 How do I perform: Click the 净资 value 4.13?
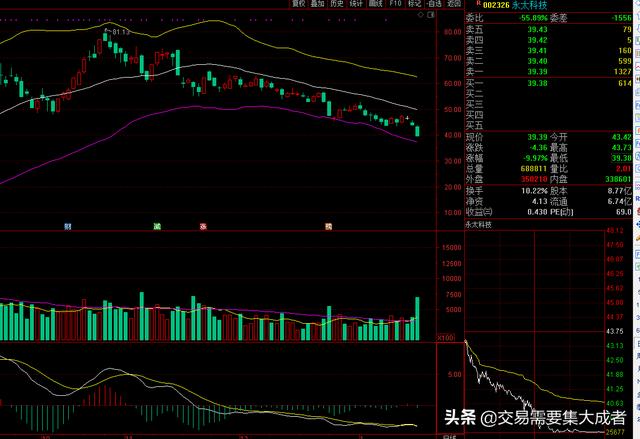540,202
